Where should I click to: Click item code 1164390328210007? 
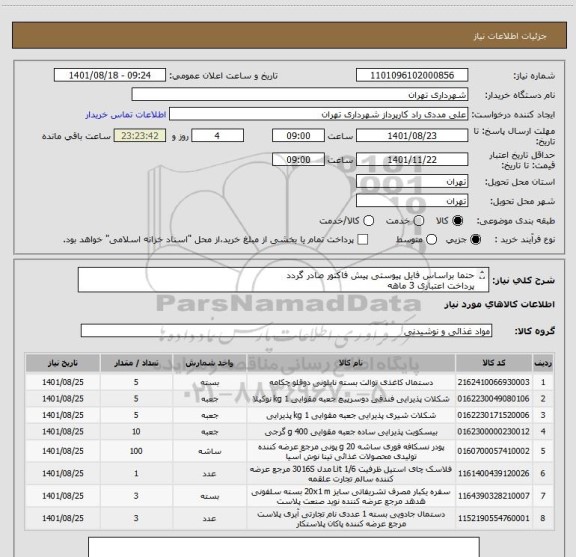pos(493,496)
